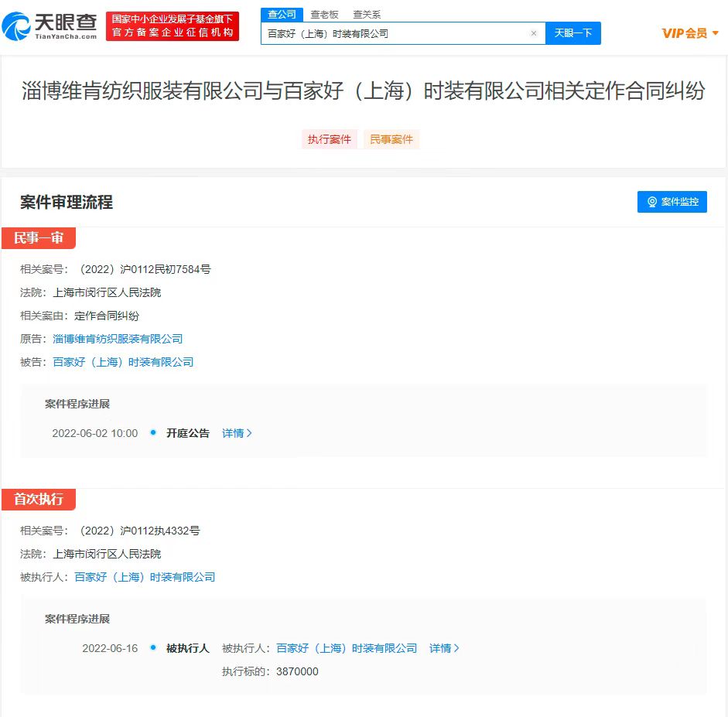Clear the search box with the X icon
Viewport: 728px width, 717px height.
534,33
